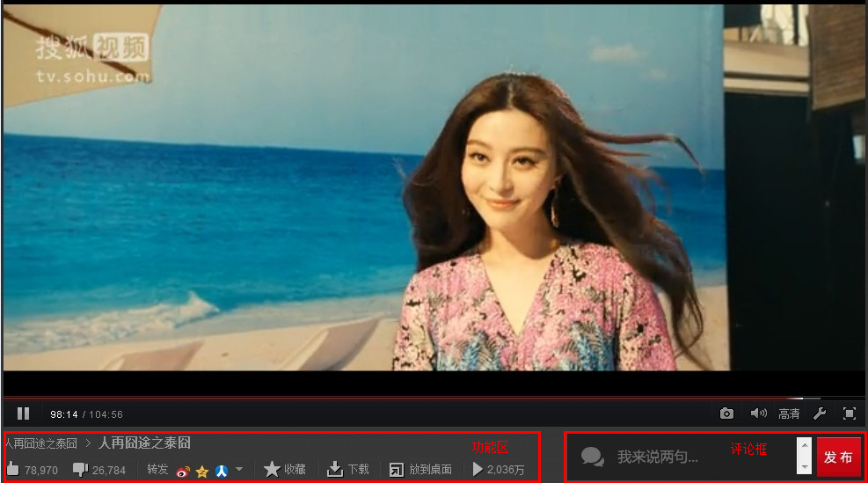
Task: Share to Renren blue icon
Action: [x=222, y=471]
